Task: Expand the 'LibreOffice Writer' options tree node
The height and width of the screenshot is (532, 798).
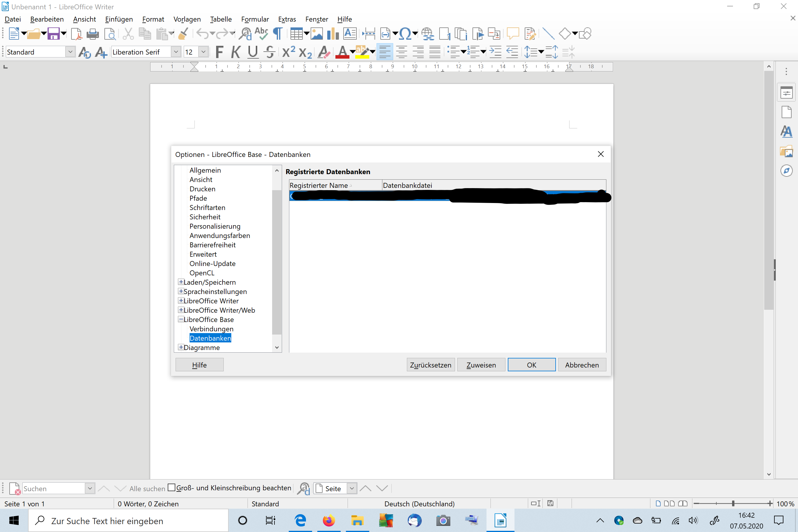Action: [181, 301]
